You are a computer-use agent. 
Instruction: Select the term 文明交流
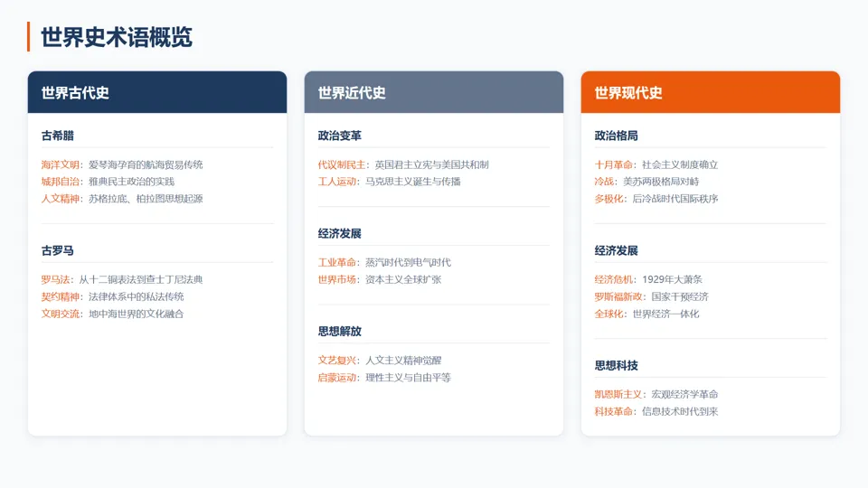pyautogui.click(x=61, y=314)
